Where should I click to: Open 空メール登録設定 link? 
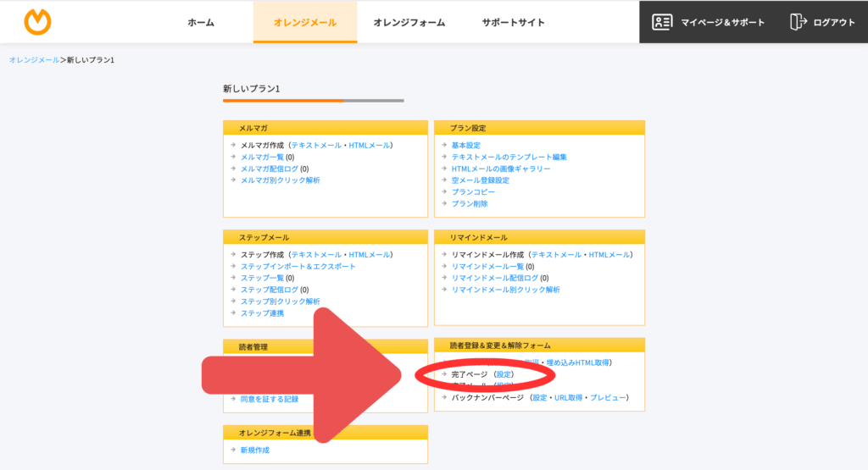pyautogui.click(x=480, y=180)
